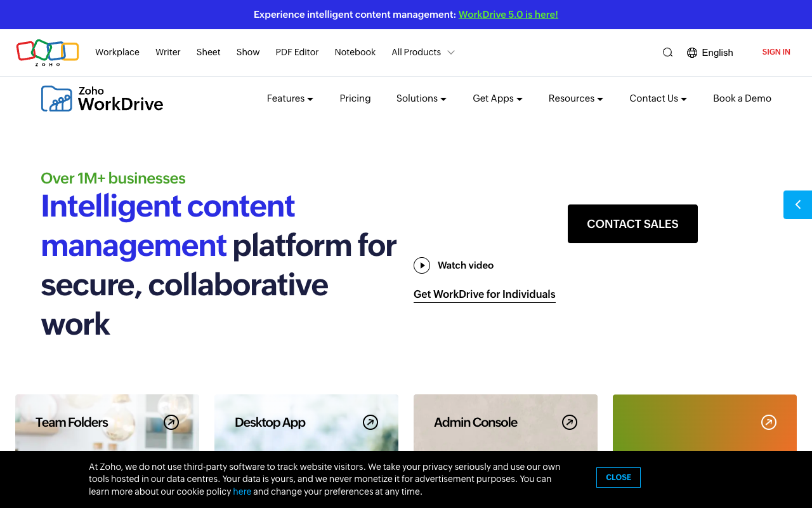Close the cookie notice banner
The width and height of the screenshot is (812, 508).
point(619,478)
